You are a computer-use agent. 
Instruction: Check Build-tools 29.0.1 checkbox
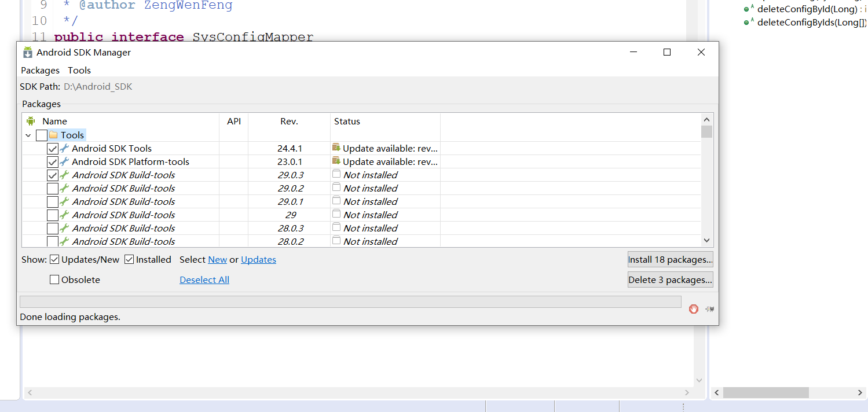tap(52, 202)
